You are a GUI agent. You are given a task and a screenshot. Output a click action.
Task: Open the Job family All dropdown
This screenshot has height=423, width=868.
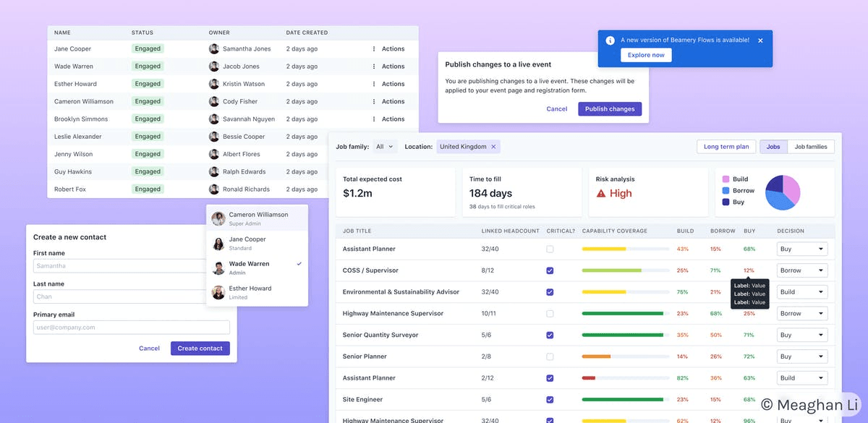[x=385, y=147]
